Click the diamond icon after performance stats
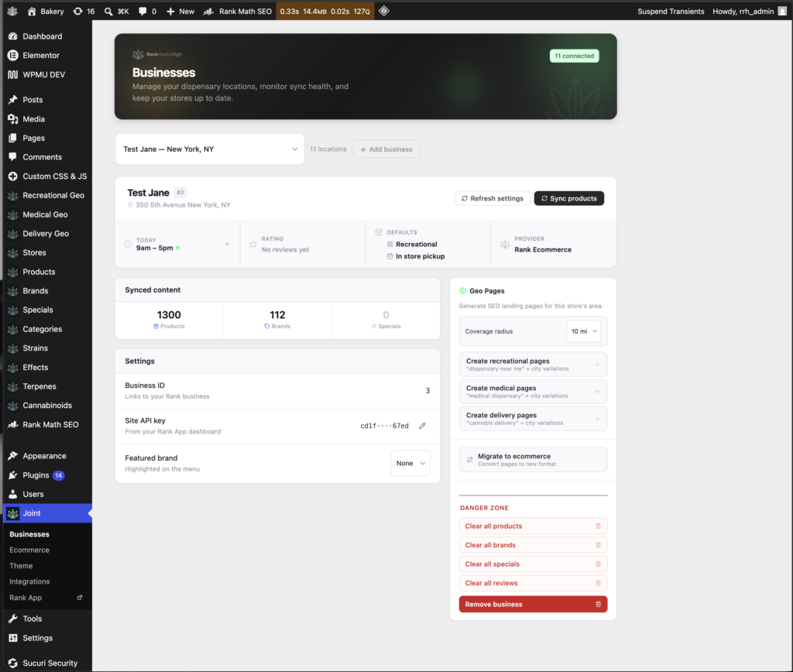 [384, 11]
